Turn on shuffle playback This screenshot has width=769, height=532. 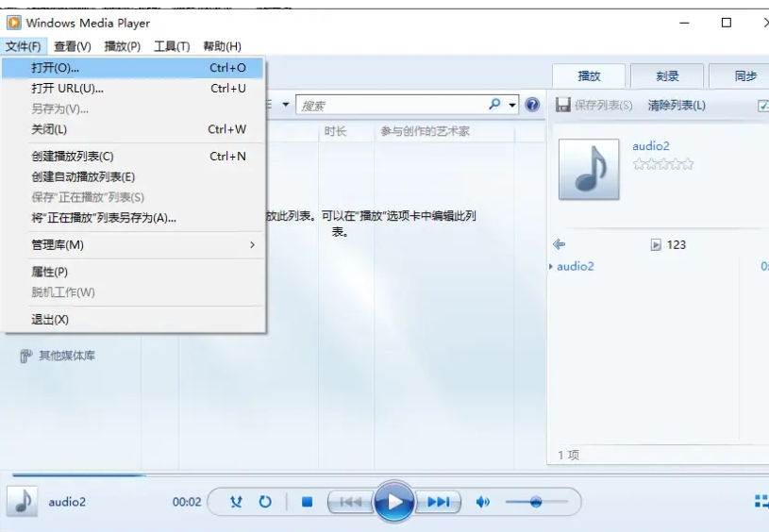237,502
